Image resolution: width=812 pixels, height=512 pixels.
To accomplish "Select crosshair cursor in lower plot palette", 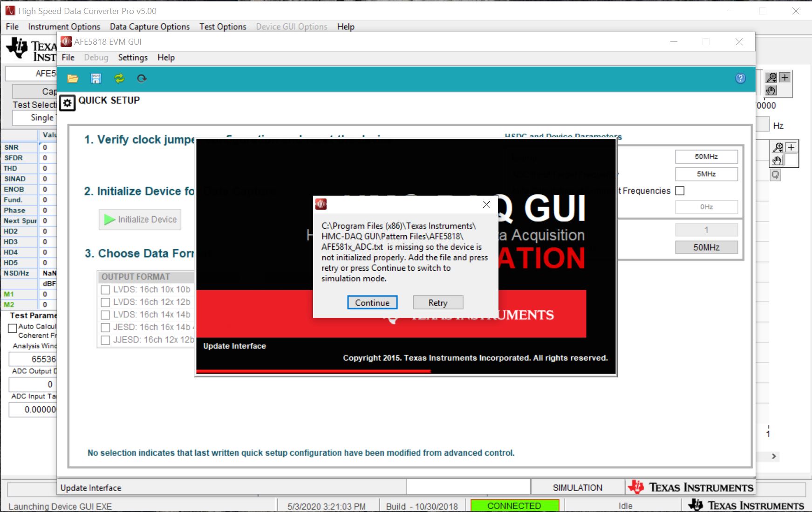I will 791,148.
